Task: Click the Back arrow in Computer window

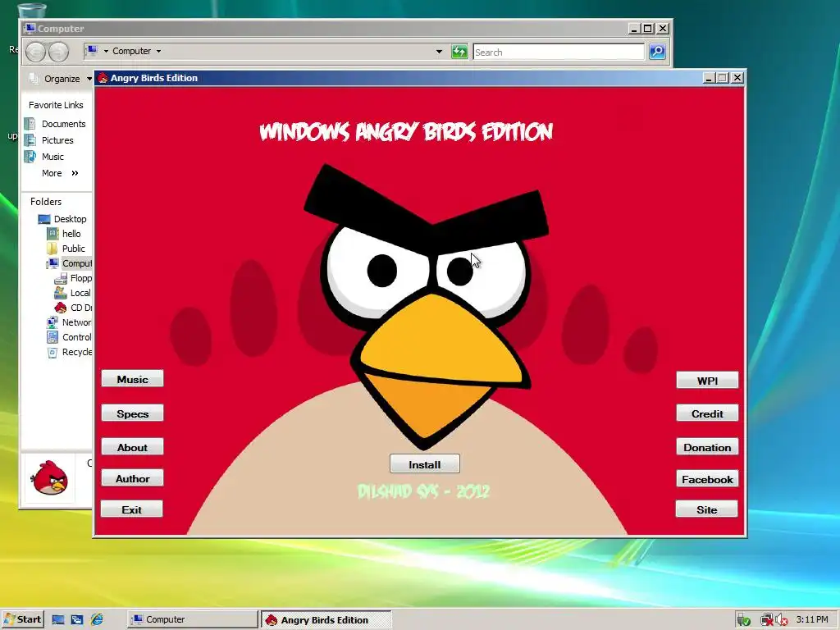Action: [x=36, y=52]
